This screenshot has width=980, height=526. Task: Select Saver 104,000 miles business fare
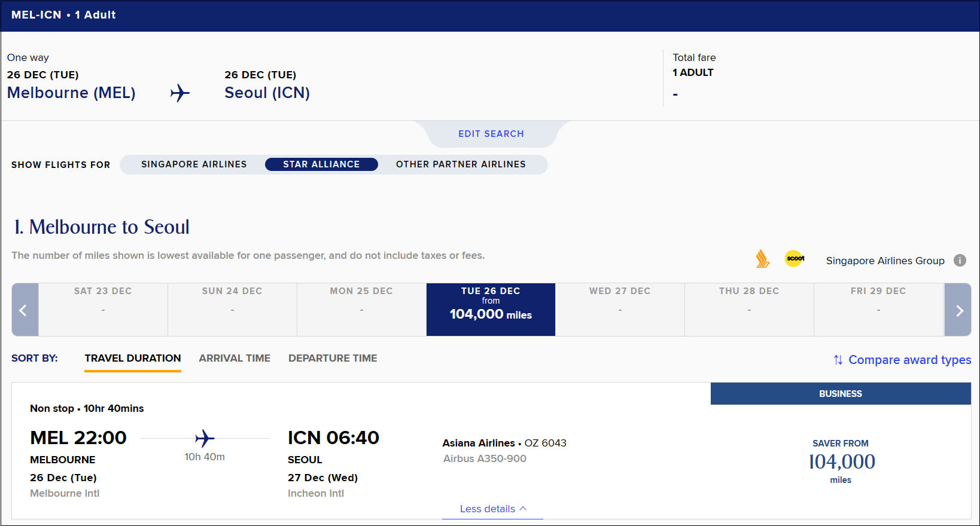tap(841, 461)
